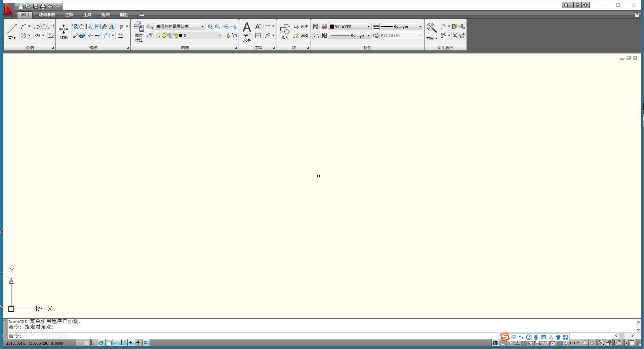Click the Save icon in Quick Access toolbar
The image size is (644, 349).
35,6
